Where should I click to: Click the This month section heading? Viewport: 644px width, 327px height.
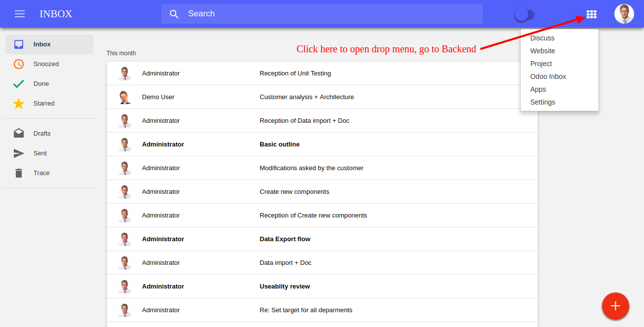(121, 53)
